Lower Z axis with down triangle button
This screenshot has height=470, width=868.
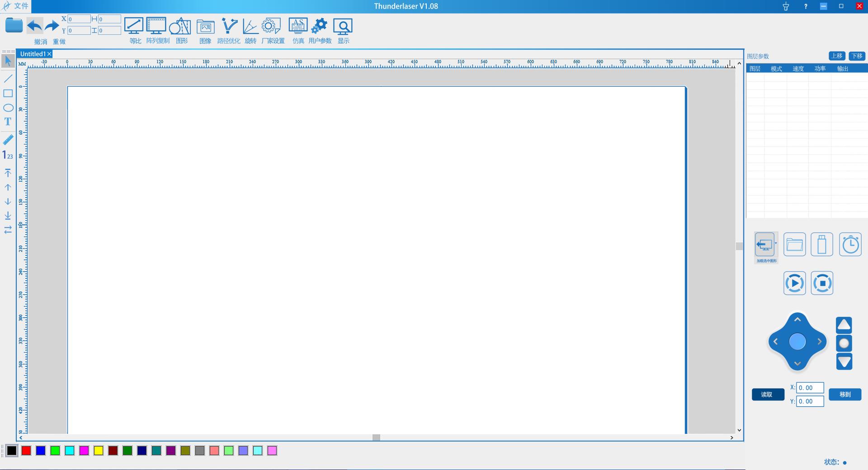[844, 362]
